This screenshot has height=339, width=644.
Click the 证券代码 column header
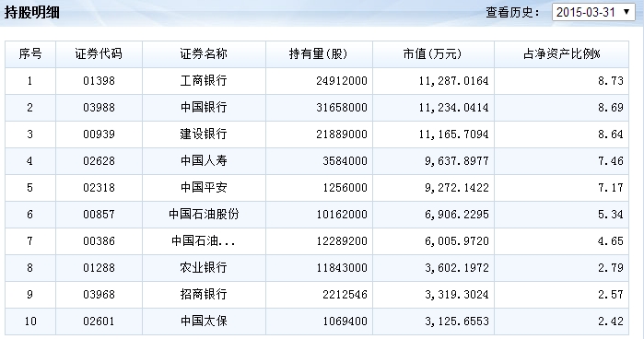point(99,53)
